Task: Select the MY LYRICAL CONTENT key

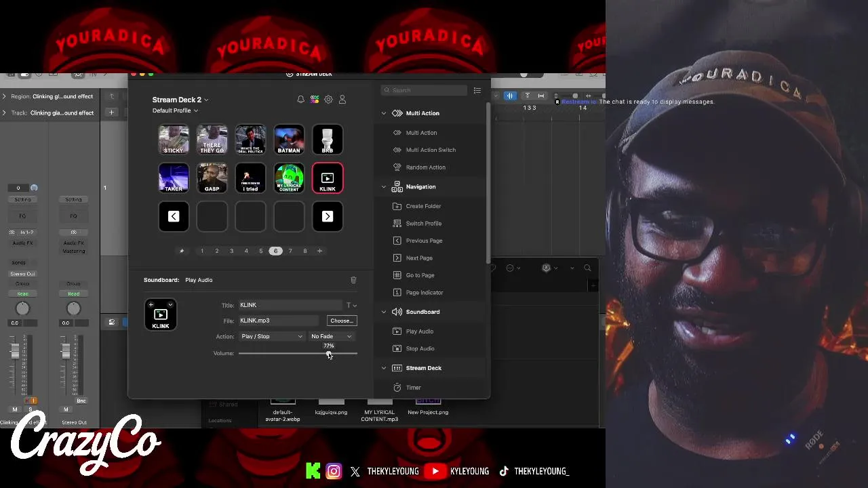Action: click(289, 178)
